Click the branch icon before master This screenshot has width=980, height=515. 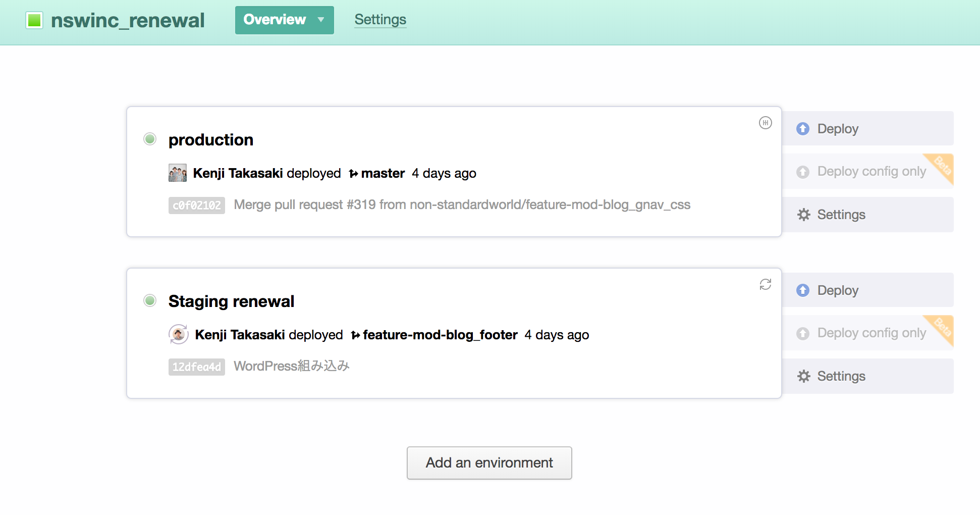point(354,173)
